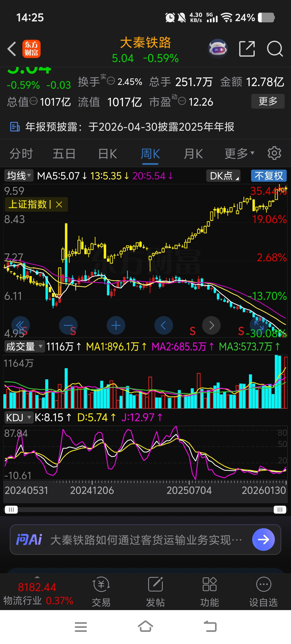Open 均线 indicator dropdown
This screenshot has height=644, width=291.
point(19,176)
